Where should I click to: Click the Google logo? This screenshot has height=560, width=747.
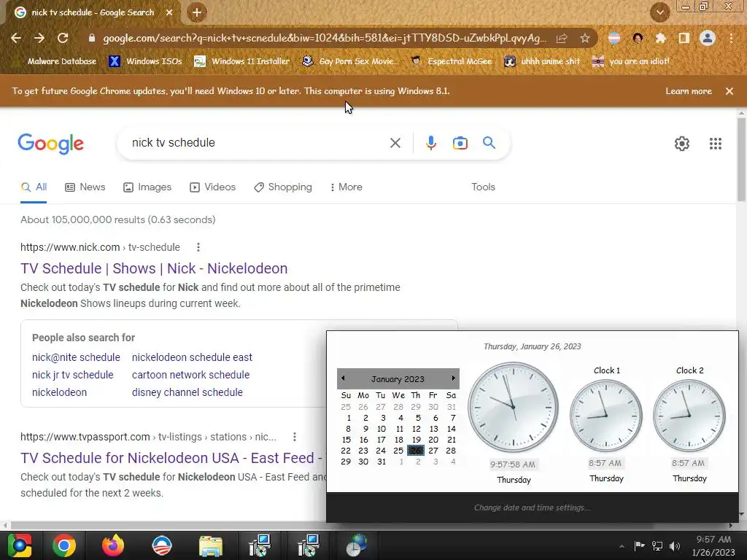click(x=50, y=144)
